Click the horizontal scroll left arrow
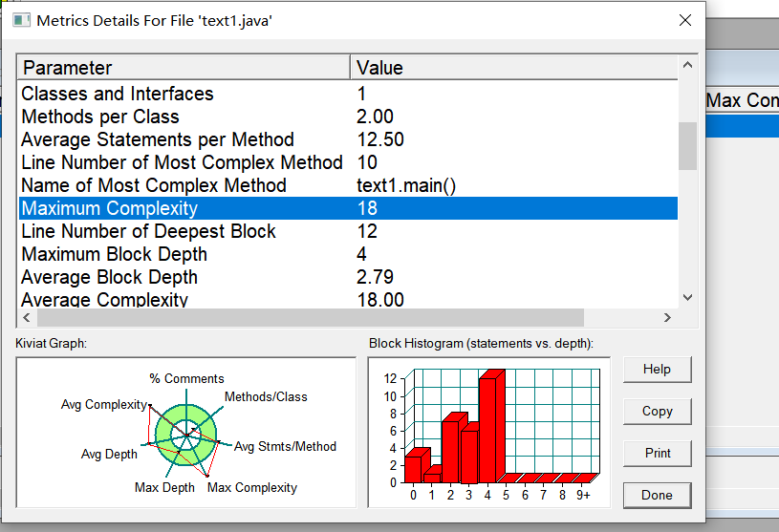Screen dimensions: 779x532 tap(27, 318)
